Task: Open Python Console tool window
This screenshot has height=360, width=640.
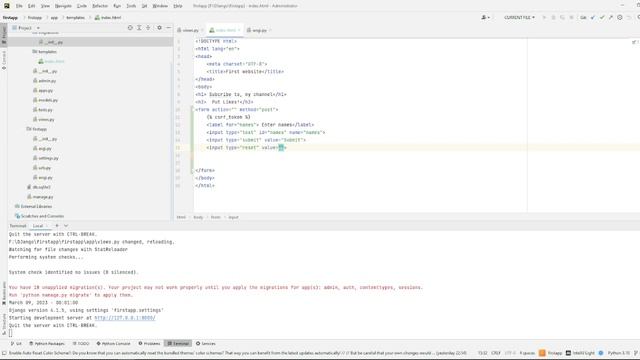Action: click(x=113, y=344)
